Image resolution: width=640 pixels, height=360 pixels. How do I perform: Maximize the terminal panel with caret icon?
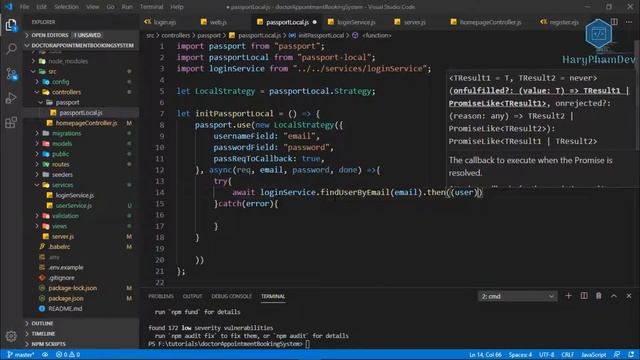click(614, 296)
